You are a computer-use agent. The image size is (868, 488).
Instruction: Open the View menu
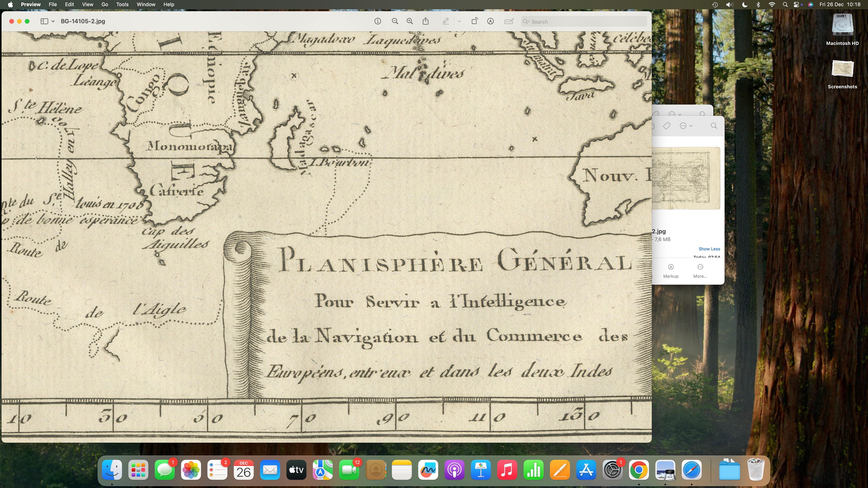click(88, 4)
